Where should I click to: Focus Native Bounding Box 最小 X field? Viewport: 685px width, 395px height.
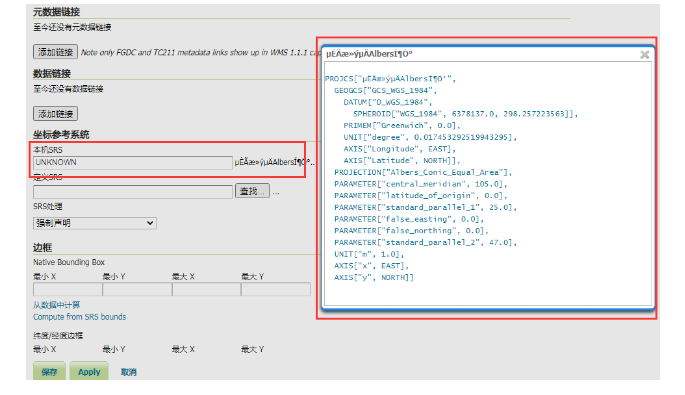[68, 289]
